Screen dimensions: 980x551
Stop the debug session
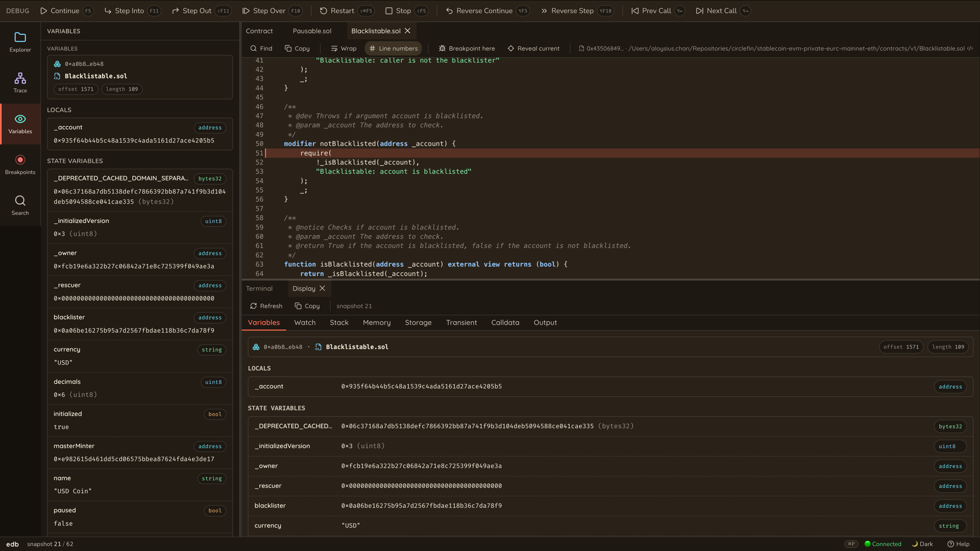pyautogui.click(x=406, y=11)
